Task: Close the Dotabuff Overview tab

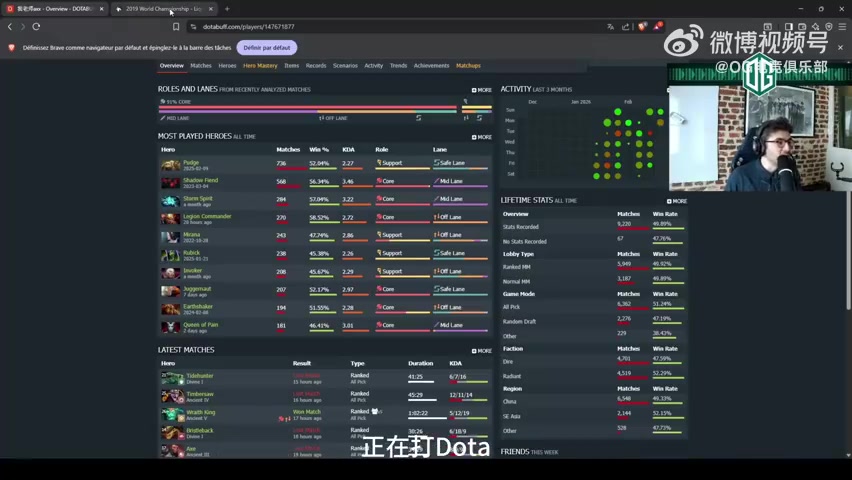Action: 102,9
